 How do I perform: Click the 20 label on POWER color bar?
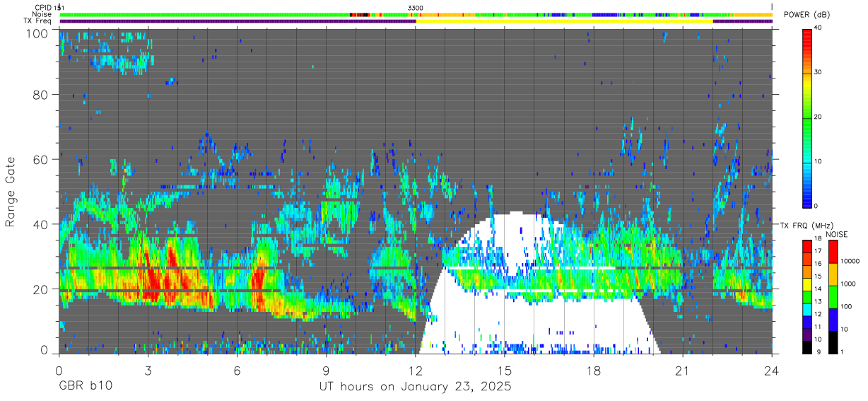tap(817, 117)
